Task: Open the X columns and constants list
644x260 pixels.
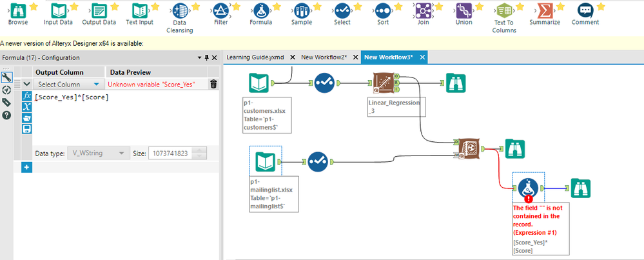Action: click(26, 107)
